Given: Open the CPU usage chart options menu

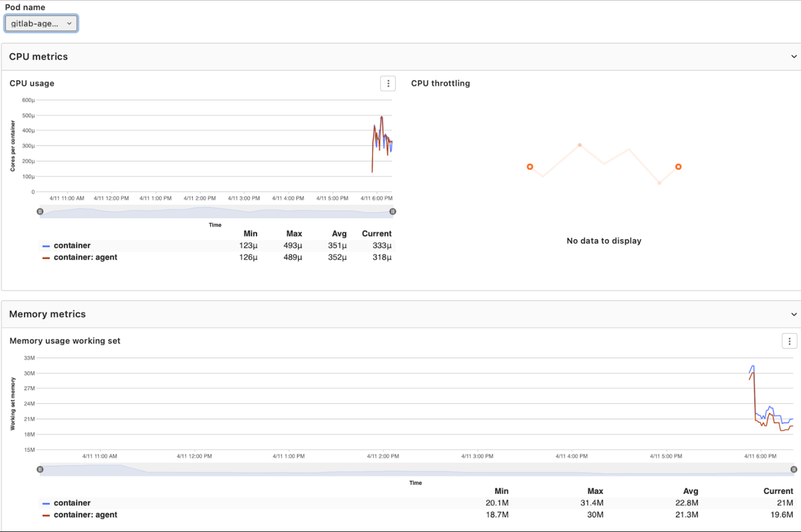Looking at the screenshot, I should [388, 83].
